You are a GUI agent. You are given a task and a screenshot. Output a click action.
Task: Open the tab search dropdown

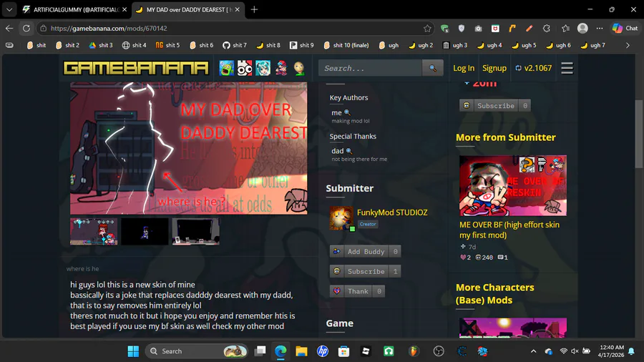point(9,9)
